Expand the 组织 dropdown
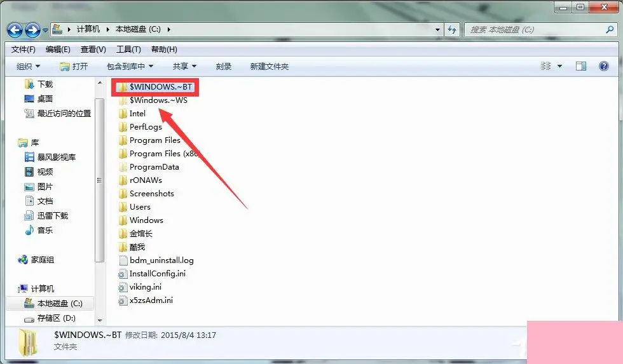Image resolution: width=623 pixels, height=364 pixels. coord(28,66)
